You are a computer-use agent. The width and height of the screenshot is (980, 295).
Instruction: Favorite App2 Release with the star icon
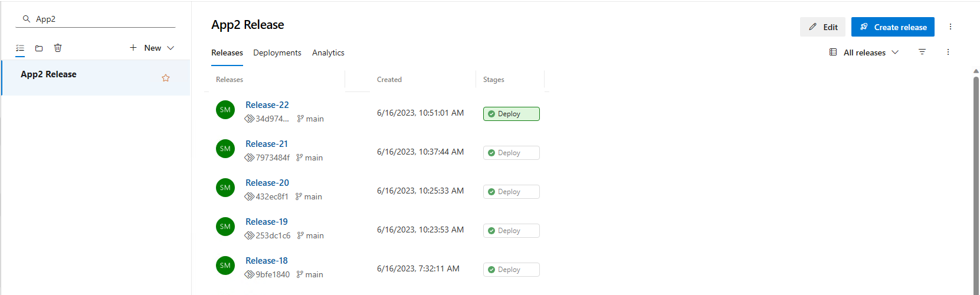coord(166,78)
